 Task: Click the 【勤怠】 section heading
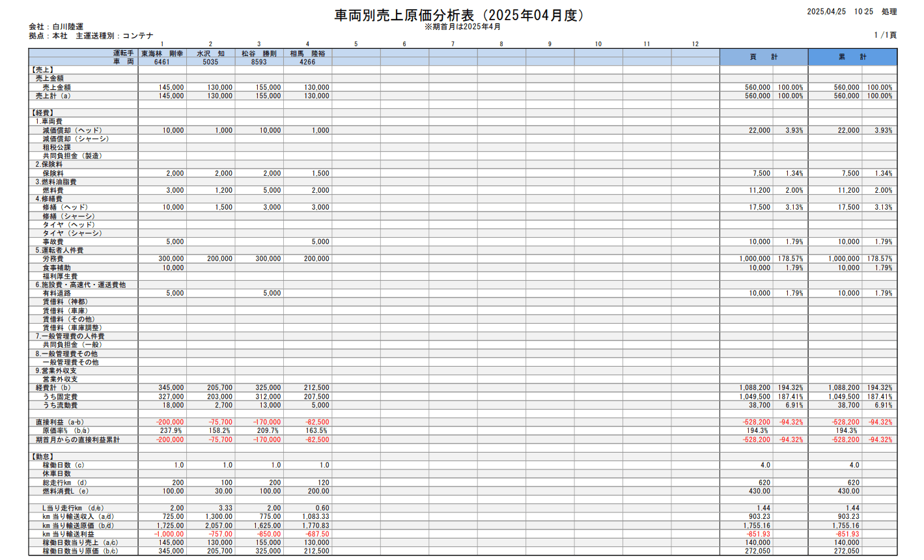42,456
